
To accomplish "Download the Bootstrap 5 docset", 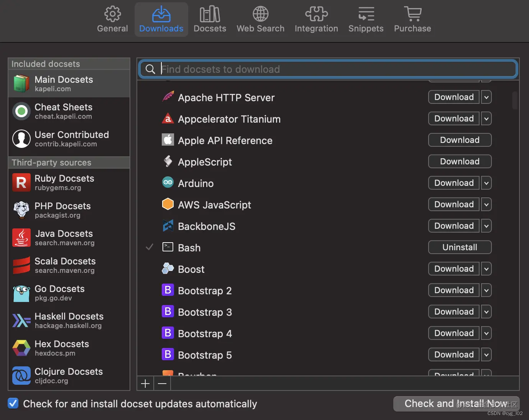I will coord(454,354).
